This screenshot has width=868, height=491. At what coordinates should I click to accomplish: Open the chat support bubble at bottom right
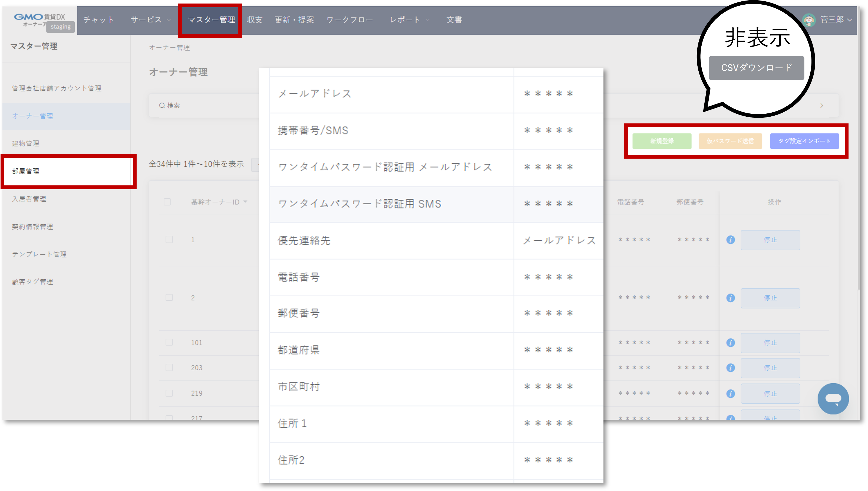833,399
